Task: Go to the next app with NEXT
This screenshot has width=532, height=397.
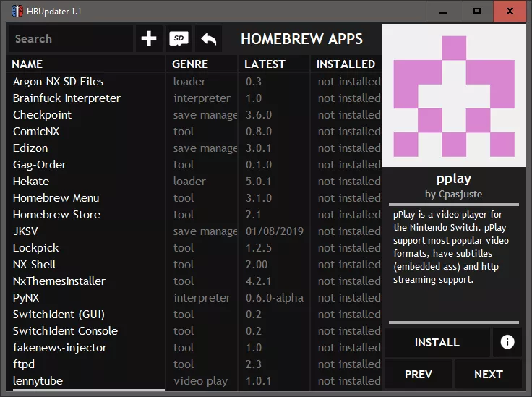Action: [x=489, y=374]
